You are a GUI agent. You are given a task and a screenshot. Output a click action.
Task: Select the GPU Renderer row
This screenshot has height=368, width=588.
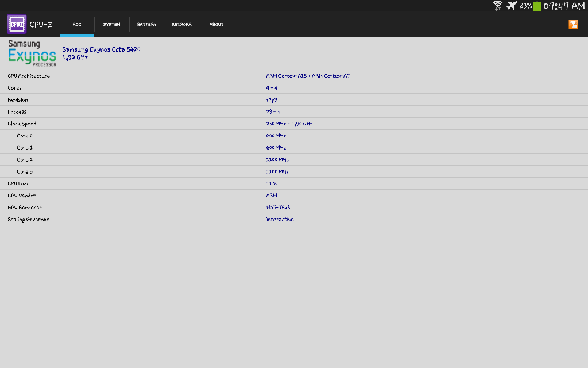click(294, 207)
